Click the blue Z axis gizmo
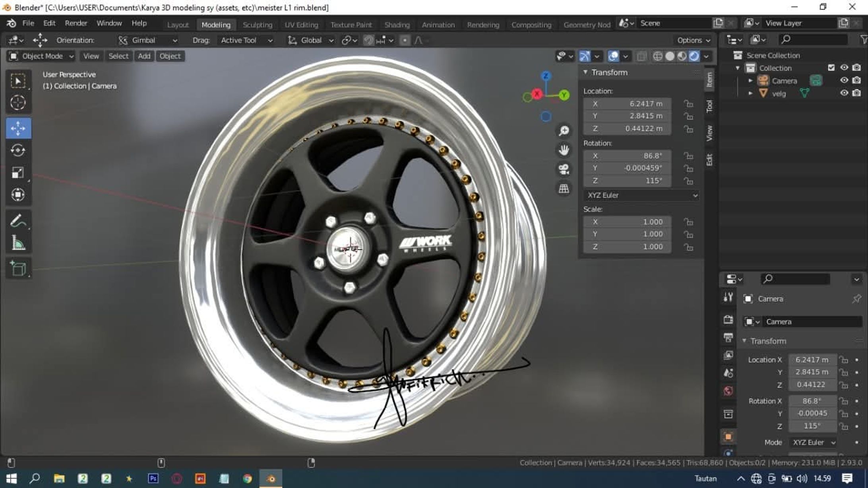 (546, 76)
